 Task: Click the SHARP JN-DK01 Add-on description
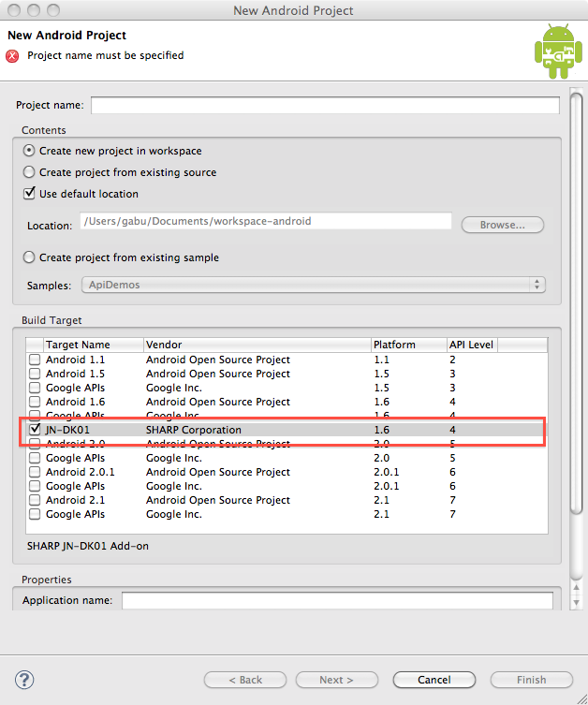88,546
